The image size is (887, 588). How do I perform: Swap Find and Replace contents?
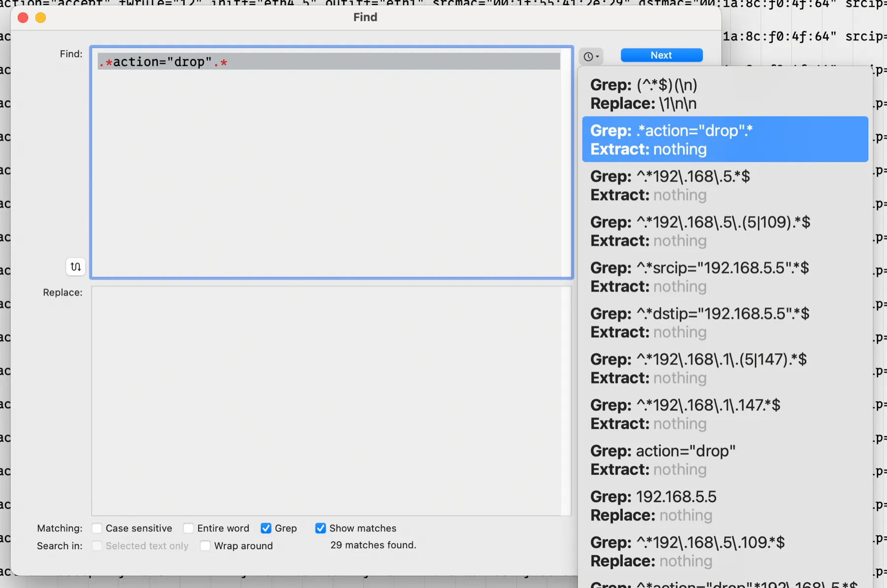coord(75,266)
